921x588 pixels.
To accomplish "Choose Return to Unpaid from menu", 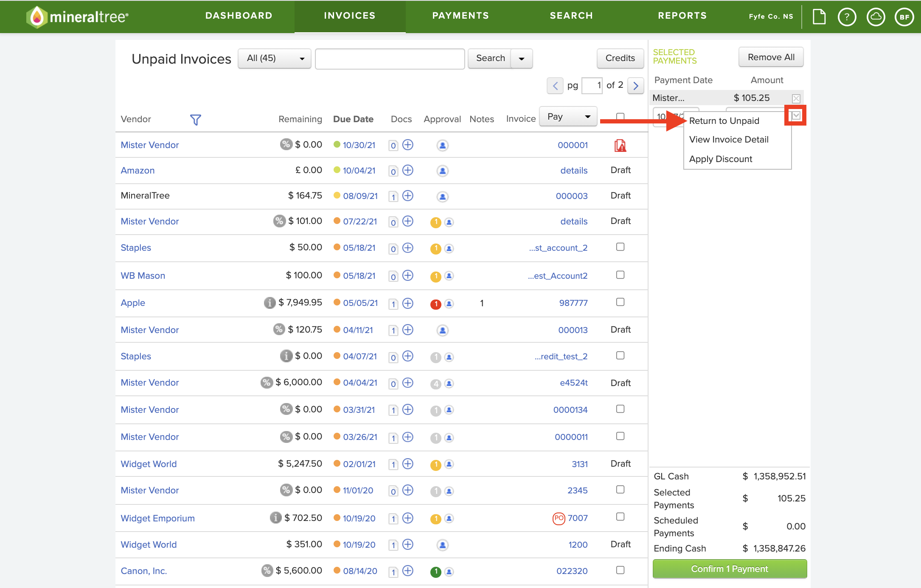I will click(x=724, y=121).
